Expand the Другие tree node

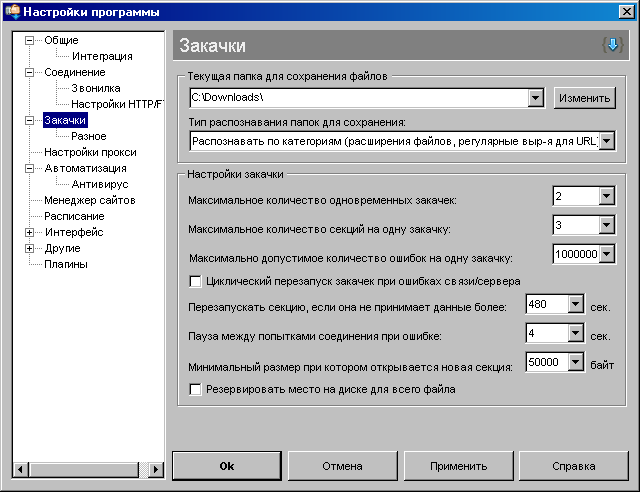[29, 248]
